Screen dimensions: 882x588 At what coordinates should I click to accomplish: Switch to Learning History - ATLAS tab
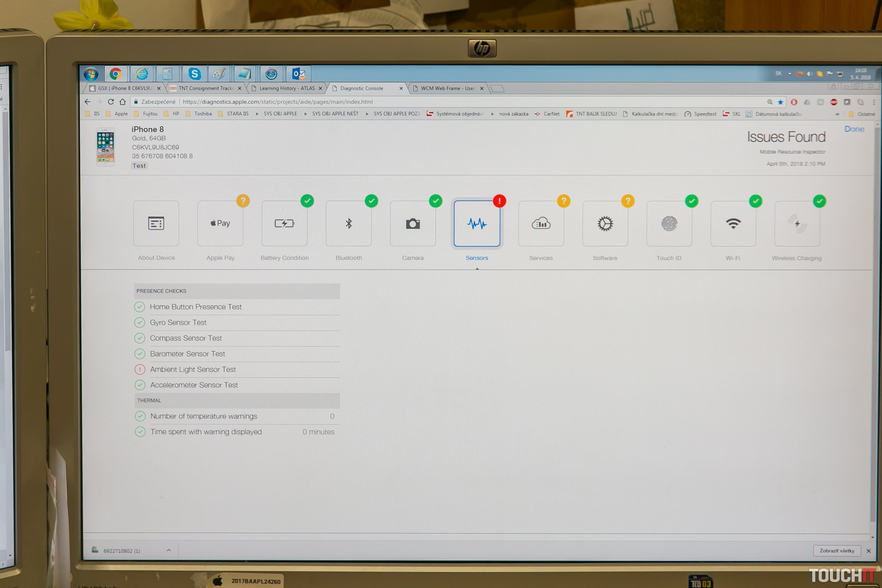coord(286,88)
